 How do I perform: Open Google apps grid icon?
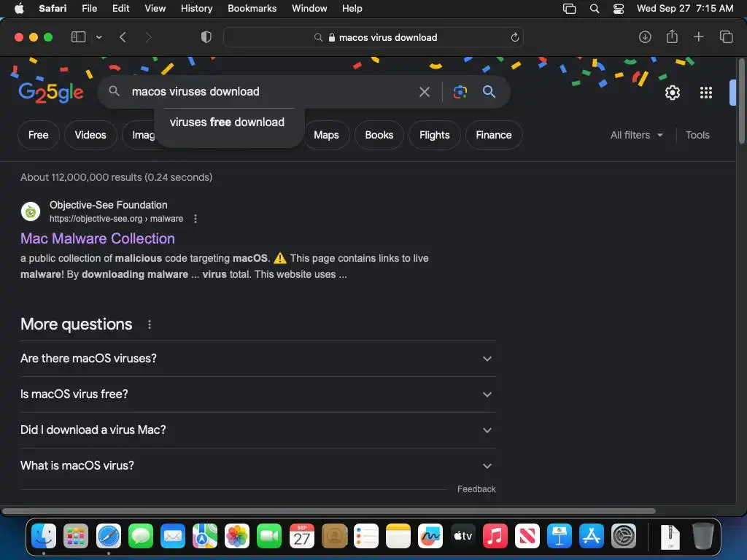click(705, 93)
